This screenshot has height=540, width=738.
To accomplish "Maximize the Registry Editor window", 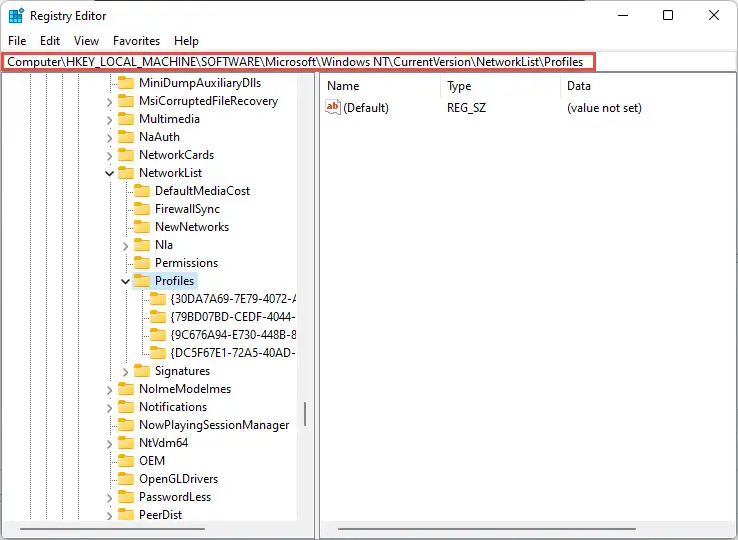I will [x=667, y=16].
